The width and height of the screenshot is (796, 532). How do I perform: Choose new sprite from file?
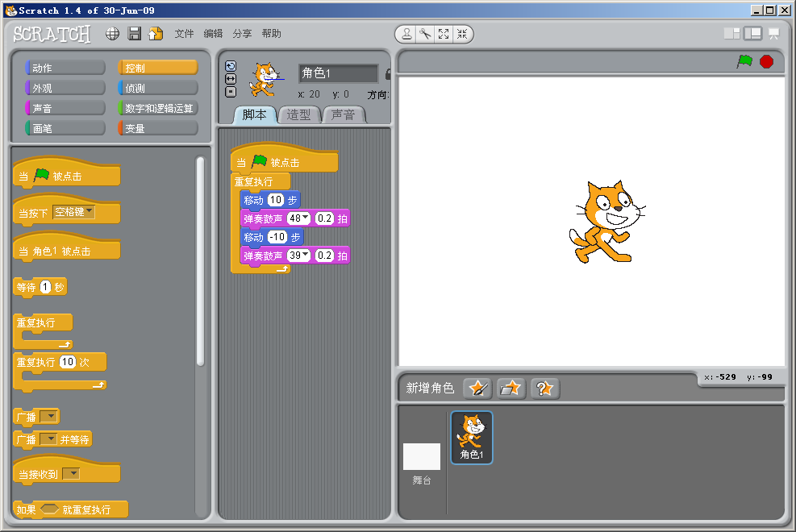(x=511, y=389)
